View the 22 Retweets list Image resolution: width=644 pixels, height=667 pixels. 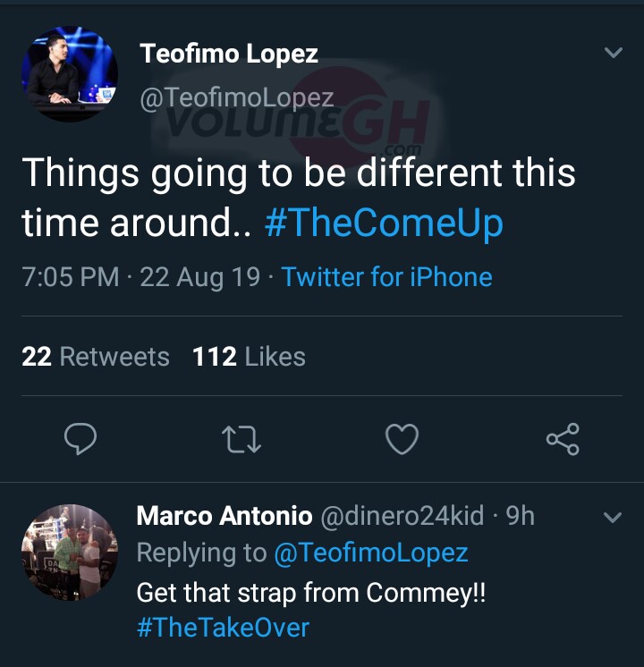point(95,357)
